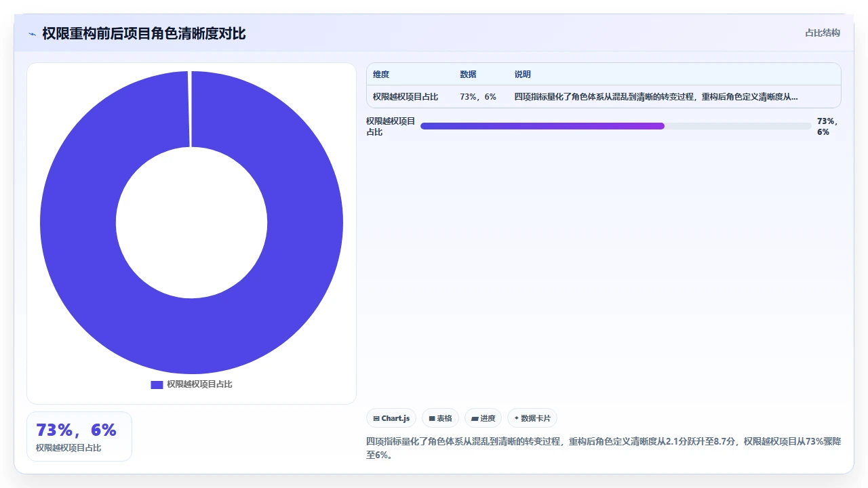Click the big 73%，6% stat card value
This screenshot has width=868, height=488.
pos(76,430)
